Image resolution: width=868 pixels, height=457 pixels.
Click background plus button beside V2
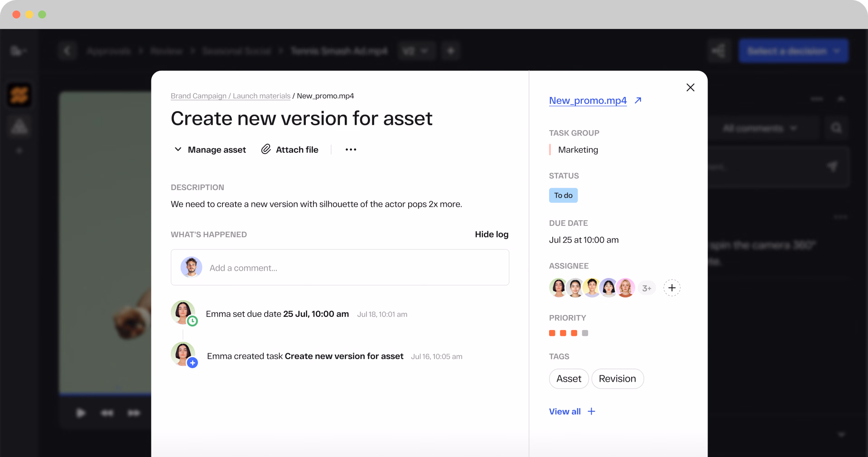point(451,51)
